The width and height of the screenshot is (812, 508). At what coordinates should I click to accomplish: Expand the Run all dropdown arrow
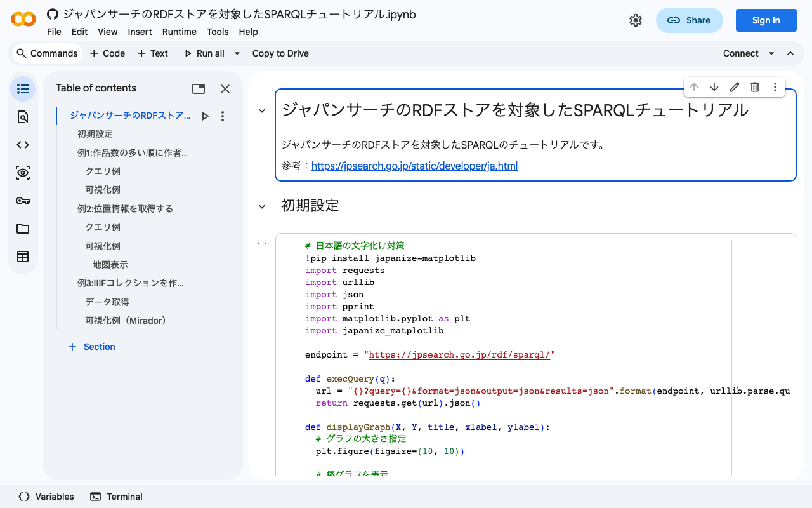pos(236,53)
